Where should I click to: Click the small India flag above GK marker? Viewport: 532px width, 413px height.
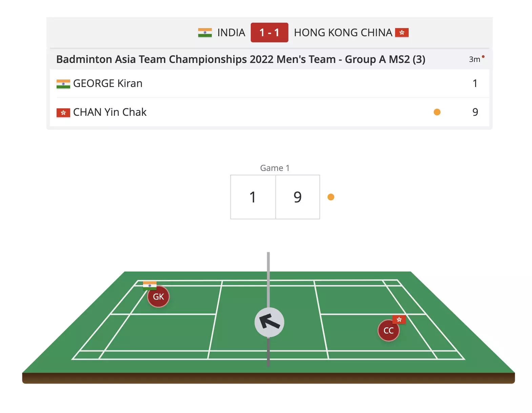tap(150, 285)
